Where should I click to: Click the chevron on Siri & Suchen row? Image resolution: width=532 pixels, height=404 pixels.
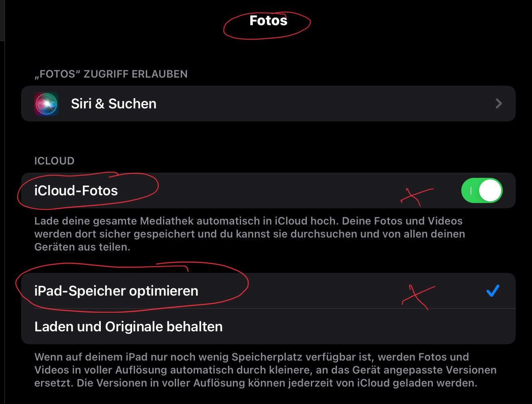[499, 104]
